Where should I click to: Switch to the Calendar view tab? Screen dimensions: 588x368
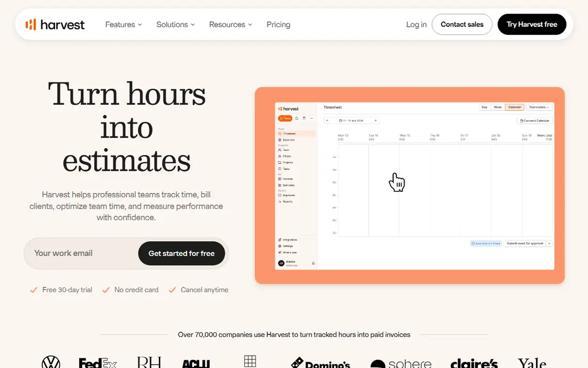pos(514,108)
